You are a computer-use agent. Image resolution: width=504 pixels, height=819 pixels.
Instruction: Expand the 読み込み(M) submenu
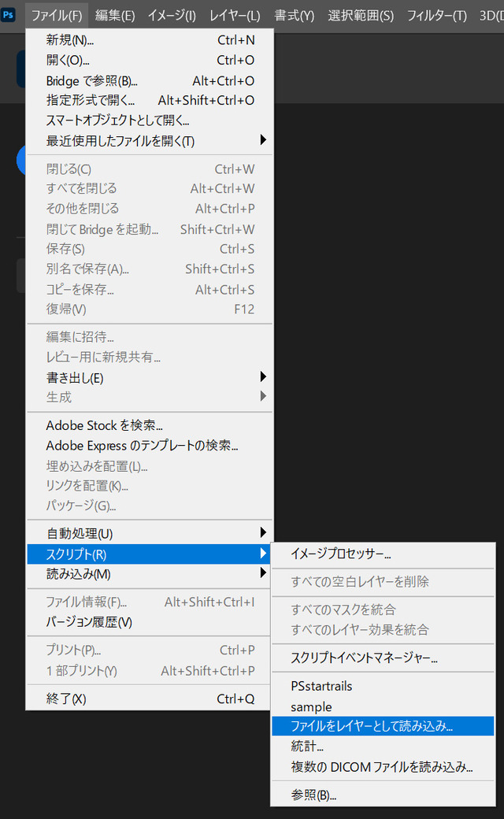(150, 574)
